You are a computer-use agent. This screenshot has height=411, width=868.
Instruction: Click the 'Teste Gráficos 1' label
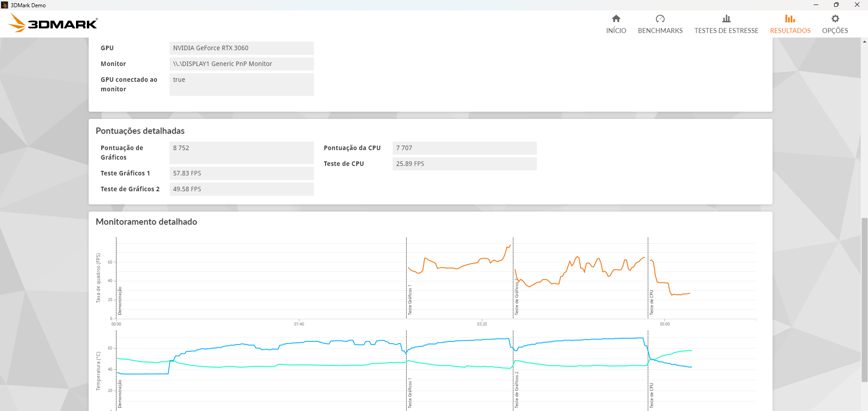(125, 173)
